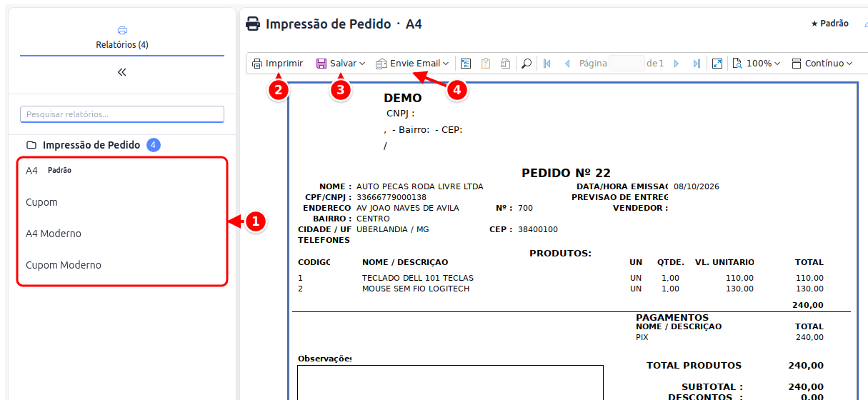Toggle the parameters panel icon
The image size is (868, 400).
[466, 64]
